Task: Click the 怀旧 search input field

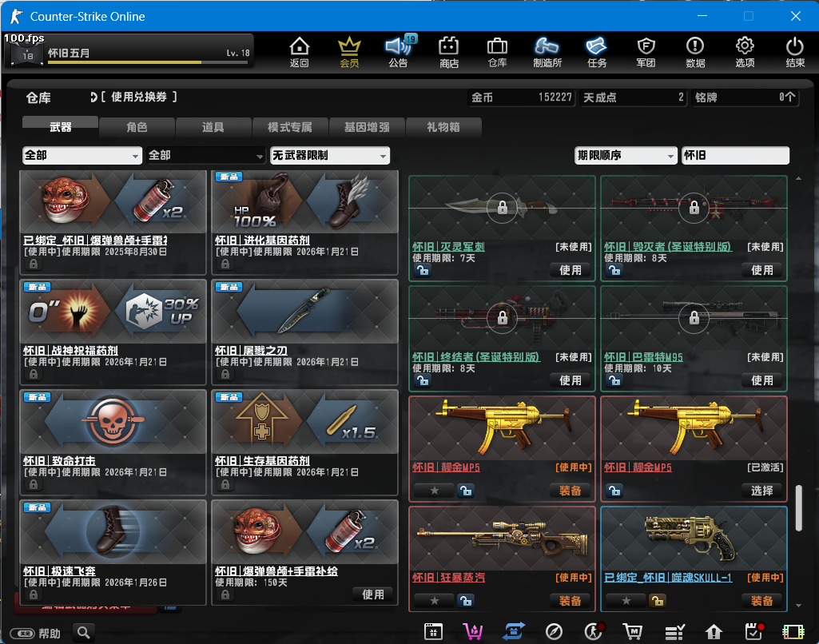Action: point(735,155)
